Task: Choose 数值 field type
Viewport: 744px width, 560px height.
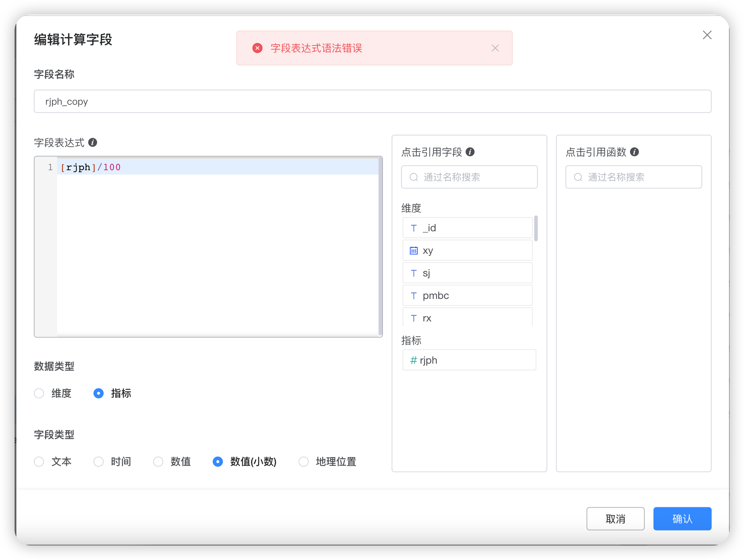Action: pyautogui.click(x=158, y=462)
